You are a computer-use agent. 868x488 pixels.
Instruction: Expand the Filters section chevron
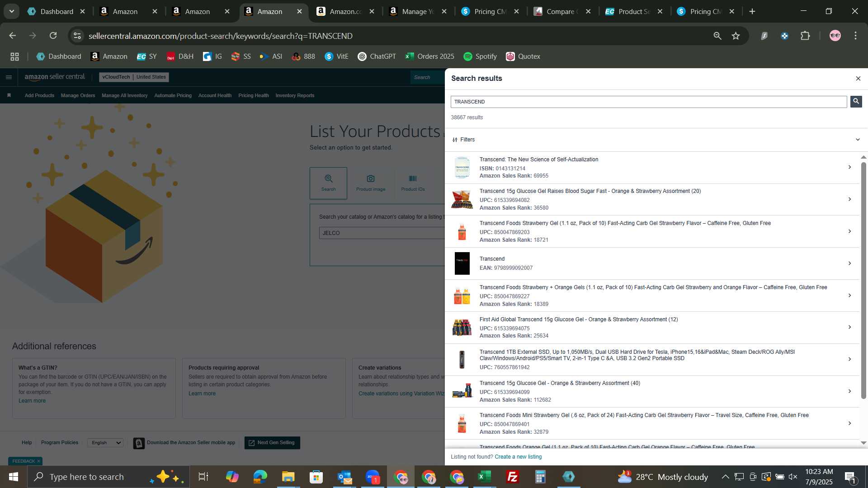tap(858, 140)
